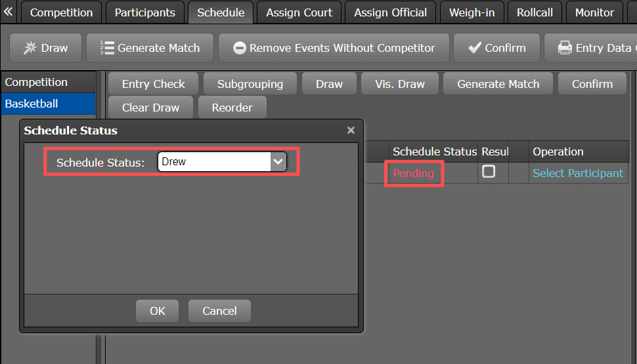Viewport: 637px width, 364px height.
Task: Cancel the Schedule Status dialog
Action: click(219, 311)
